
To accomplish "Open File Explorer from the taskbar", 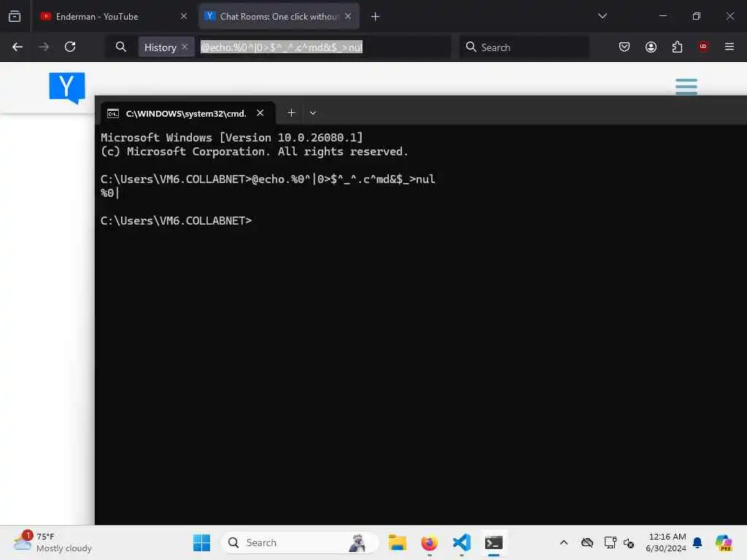I will click(398, 542).
